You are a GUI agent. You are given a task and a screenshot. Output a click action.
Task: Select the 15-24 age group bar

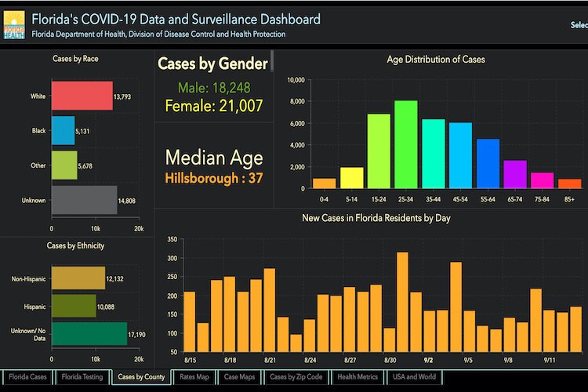coord(379,151)
